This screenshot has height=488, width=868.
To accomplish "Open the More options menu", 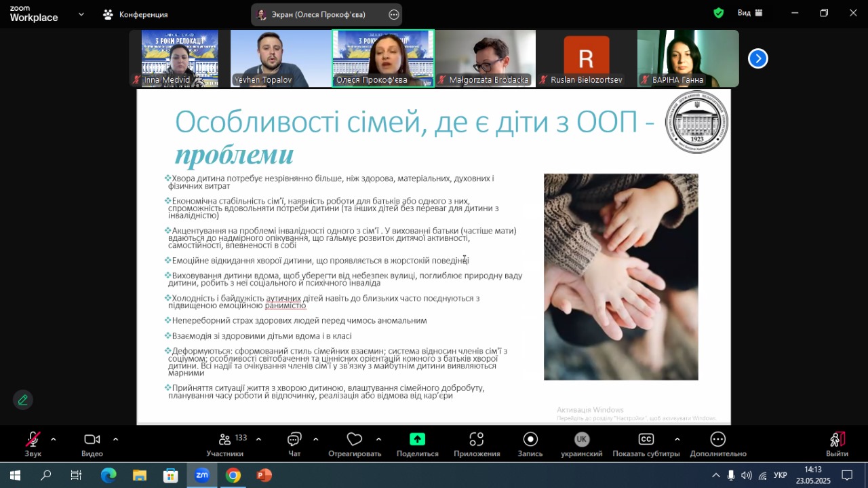I will point(718,440).
